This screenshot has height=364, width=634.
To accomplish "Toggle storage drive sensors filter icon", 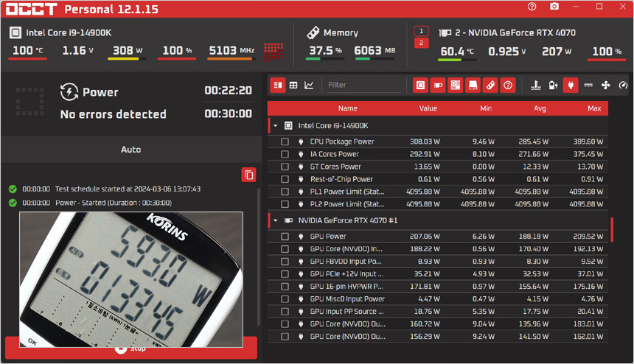I will pyautogui.click(x=473, y=85).
